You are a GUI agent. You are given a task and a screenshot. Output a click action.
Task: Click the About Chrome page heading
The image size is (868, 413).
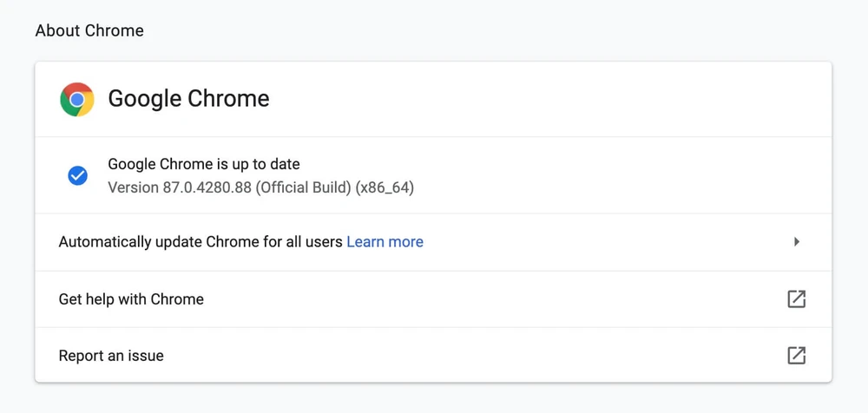[89, 31]
